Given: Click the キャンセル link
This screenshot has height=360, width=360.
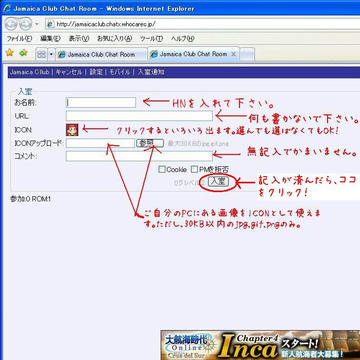Looking at the screenshot, I should click(x=69, y=72).
